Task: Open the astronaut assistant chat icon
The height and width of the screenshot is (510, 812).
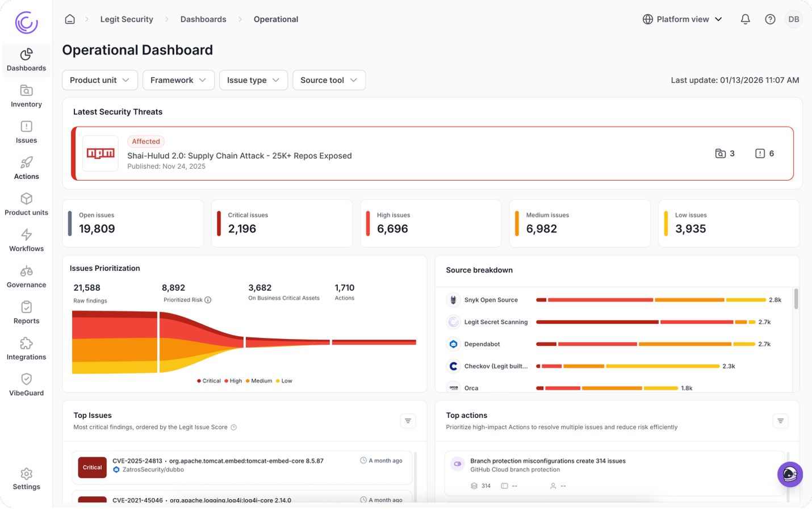Action: point(790,474)
